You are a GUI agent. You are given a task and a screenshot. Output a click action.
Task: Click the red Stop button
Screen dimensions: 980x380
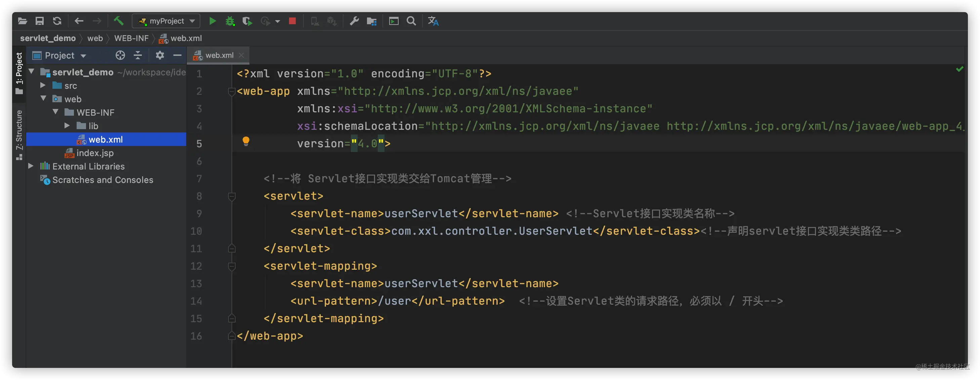(x=292, y=21)
